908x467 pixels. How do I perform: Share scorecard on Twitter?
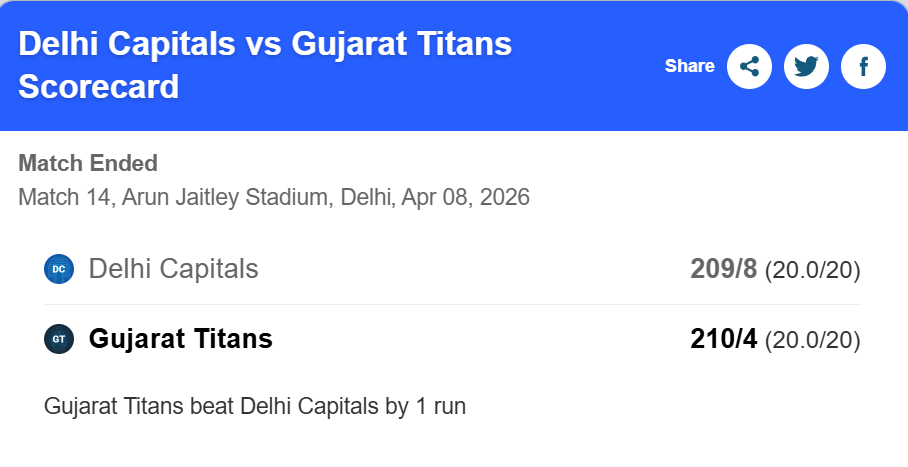pos(806,67)
